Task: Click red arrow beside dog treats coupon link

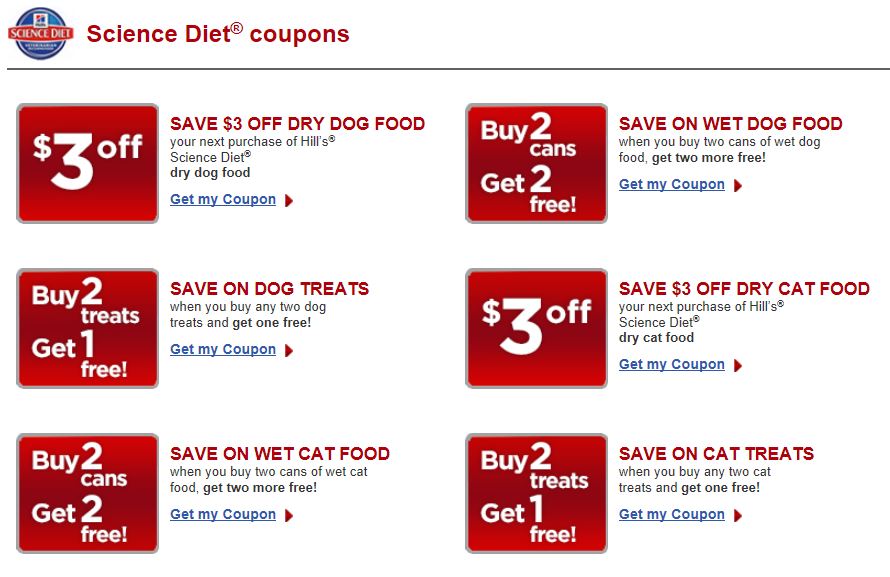Action: [x=289, y=351]
